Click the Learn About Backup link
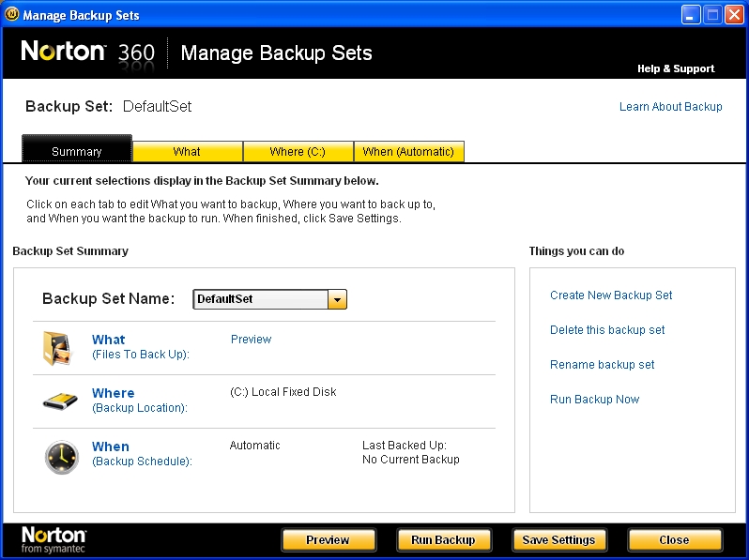 671,106
